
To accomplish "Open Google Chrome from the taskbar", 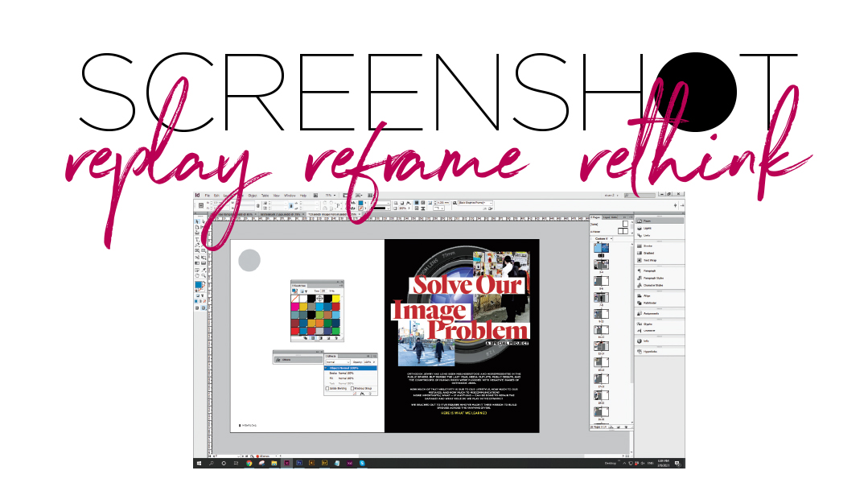I will [x=249, y=463].
